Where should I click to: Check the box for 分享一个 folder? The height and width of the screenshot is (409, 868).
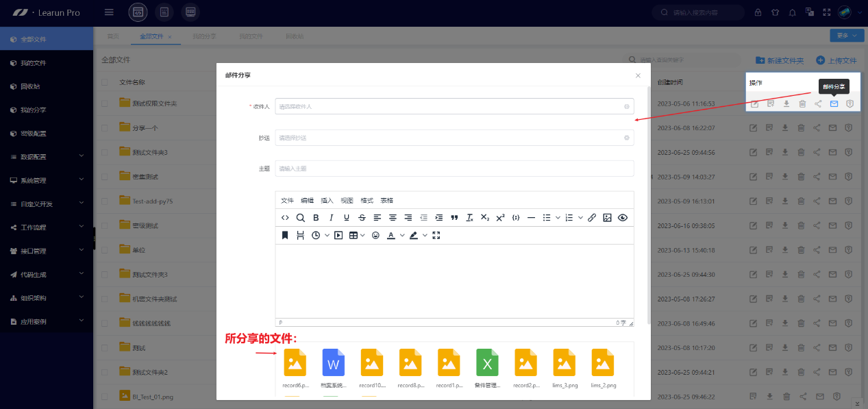[x=105, y=127]
